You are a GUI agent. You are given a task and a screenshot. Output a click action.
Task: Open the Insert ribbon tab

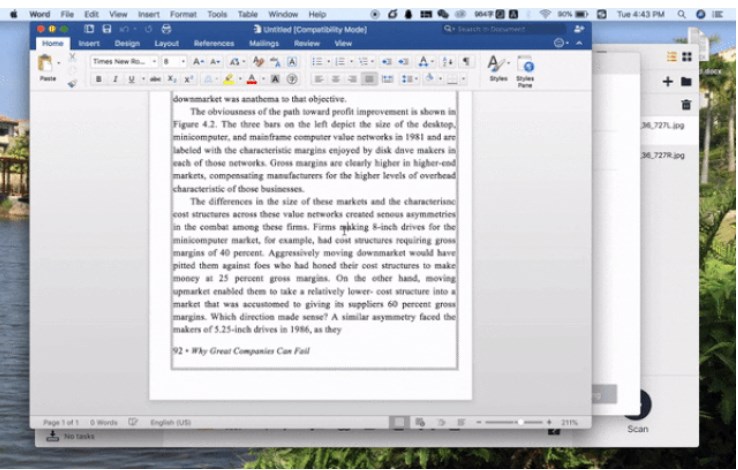click(88, 43)
